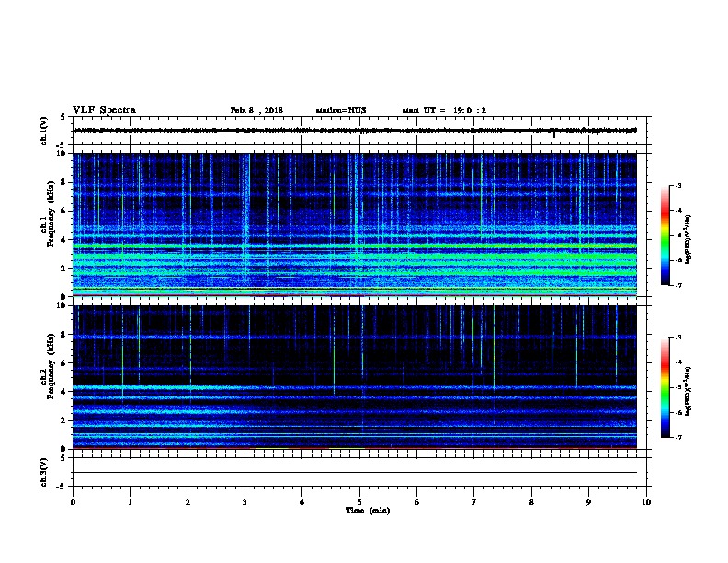Click the "-3" label on ch.2 colorbar

coord(677,338)
